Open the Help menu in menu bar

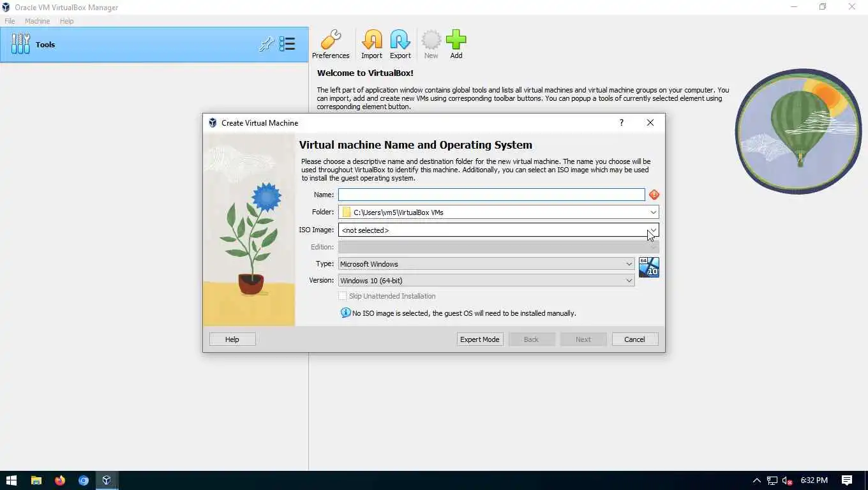(66, 21)
